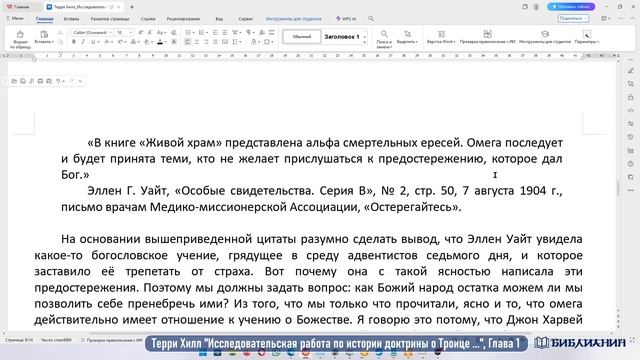Screen dimensions: 640x360
Task: Click the Поделиться share button
Action: [x=573, y=18]
